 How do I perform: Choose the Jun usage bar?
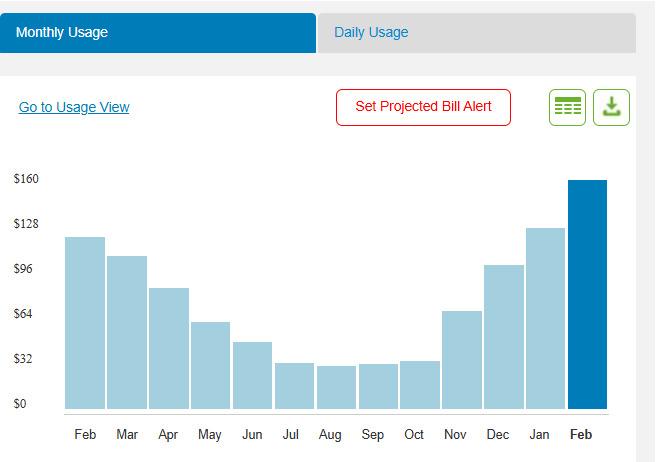[x=253, y=375]
